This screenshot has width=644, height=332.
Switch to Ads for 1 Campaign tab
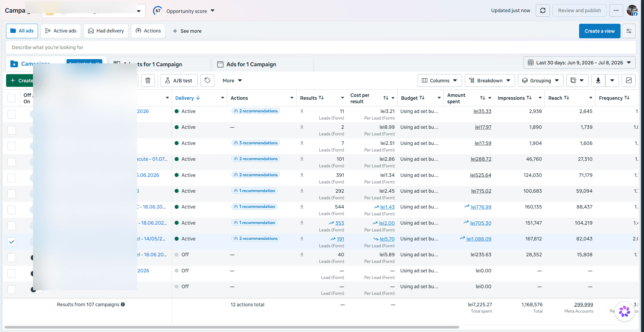251,64
